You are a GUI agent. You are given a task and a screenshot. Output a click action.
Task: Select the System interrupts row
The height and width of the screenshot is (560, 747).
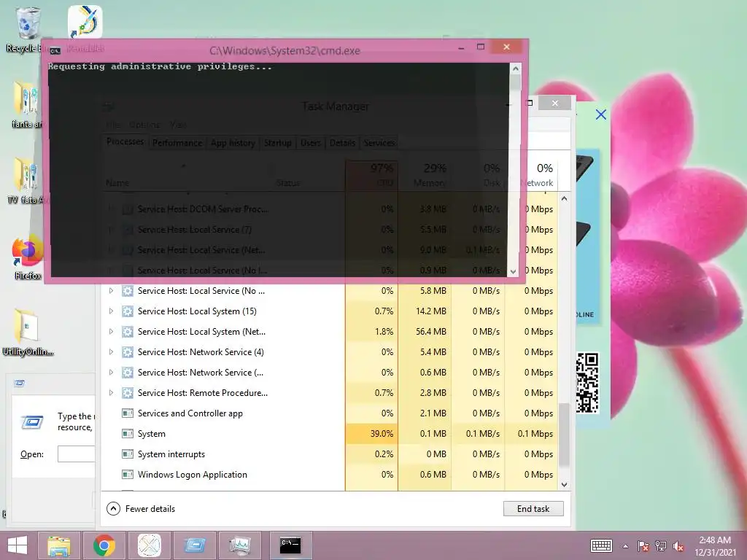[329, 454]
